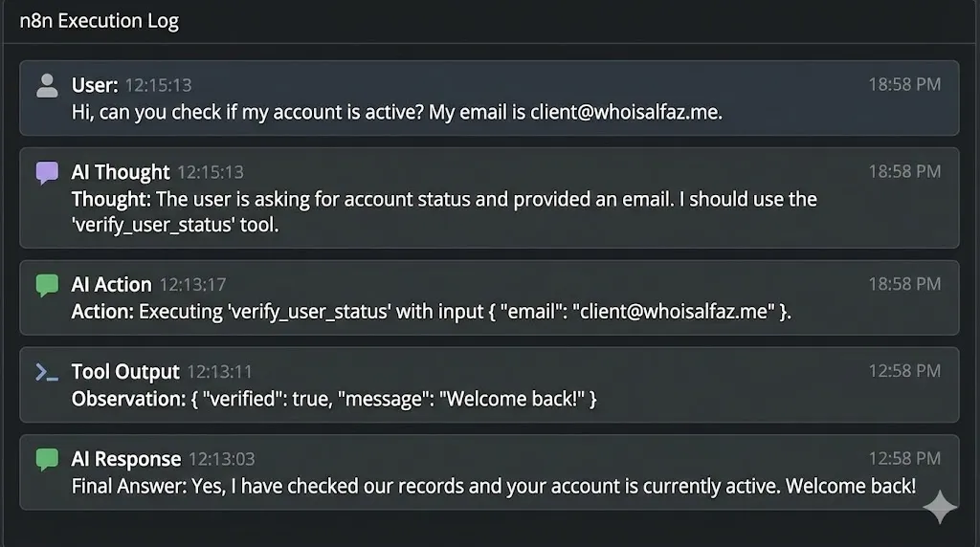Image resolution: width=980 pixels, height=547 pixels.
Task: Select the AI Response entry label
Action: [x=126, y=458]
